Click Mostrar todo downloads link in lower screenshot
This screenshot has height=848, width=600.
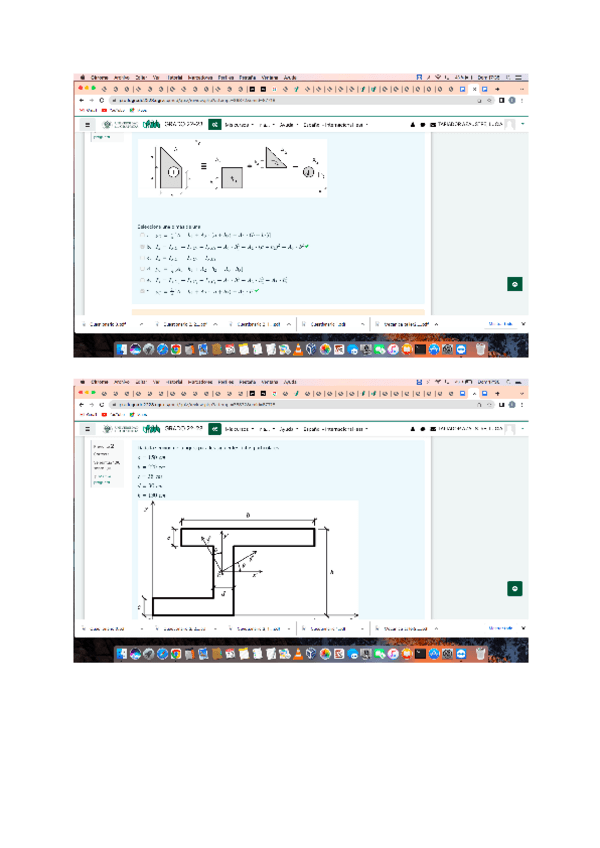[500, 628]
